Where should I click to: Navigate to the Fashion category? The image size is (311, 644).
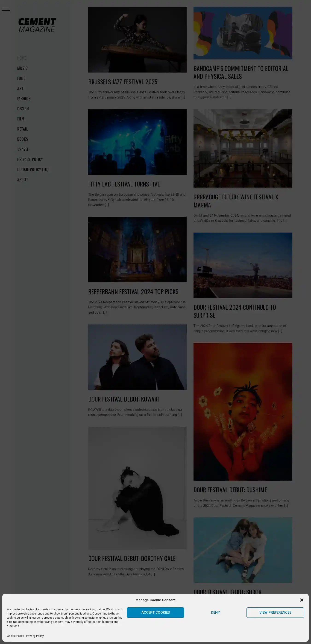pyautogui.click(x=24, y=99)
